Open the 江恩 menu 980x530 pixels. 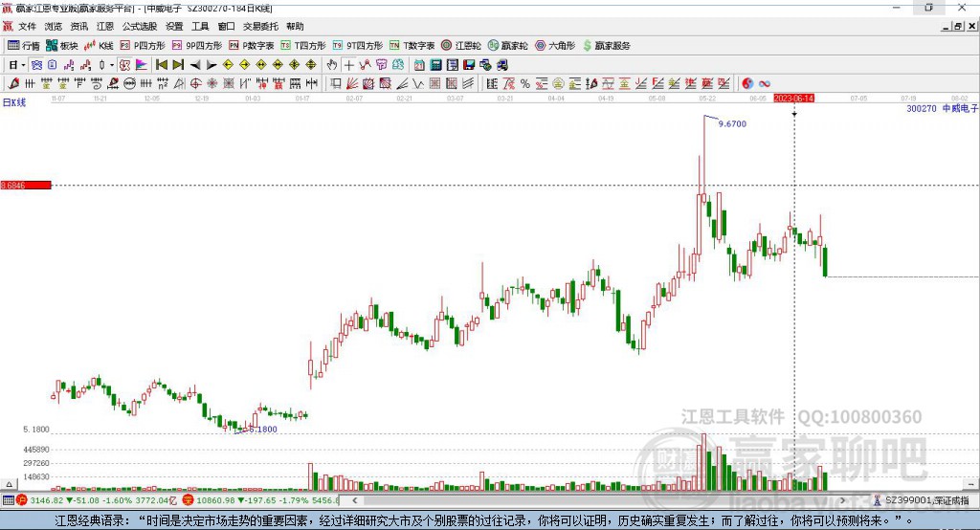coord(105,26)
